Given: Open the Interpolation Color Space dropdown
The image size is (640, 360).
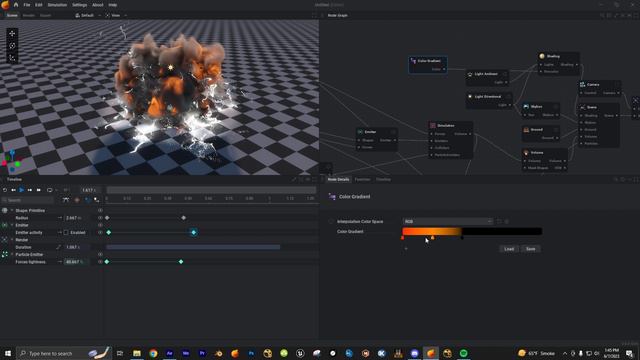Looking at the screenshot, I should point(448,221).
